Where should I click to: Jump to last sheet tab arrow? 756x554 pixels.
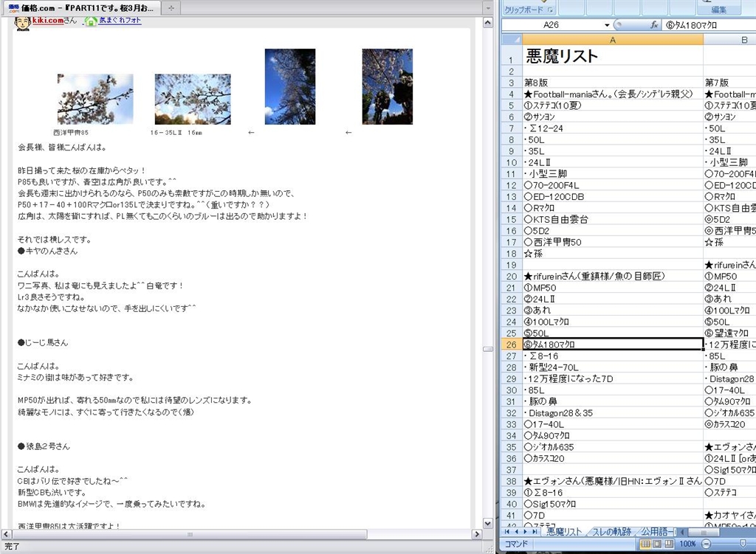click(x=535, y=531)
